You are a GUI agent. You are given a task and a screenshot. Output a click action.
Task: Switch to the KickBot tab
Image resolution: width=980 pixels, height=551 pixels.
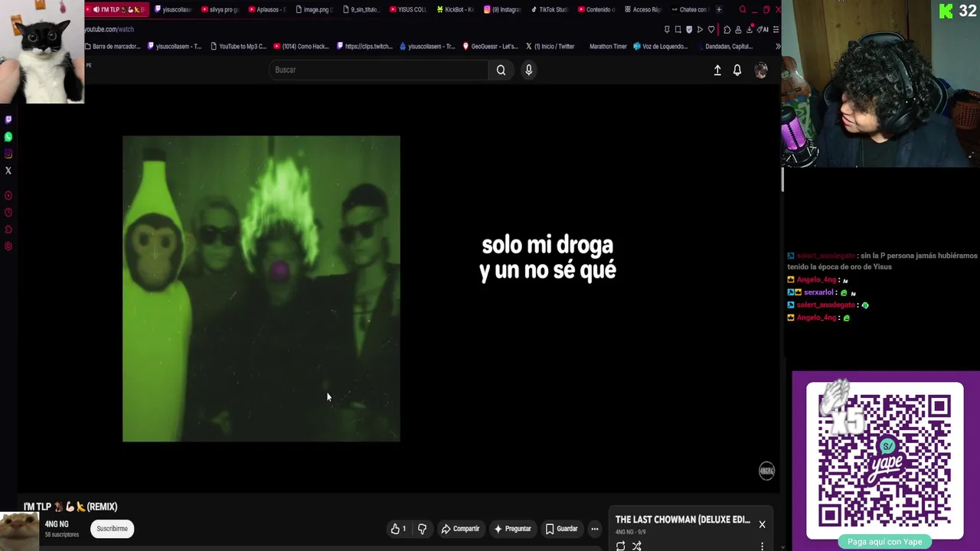tap(456, 10)
